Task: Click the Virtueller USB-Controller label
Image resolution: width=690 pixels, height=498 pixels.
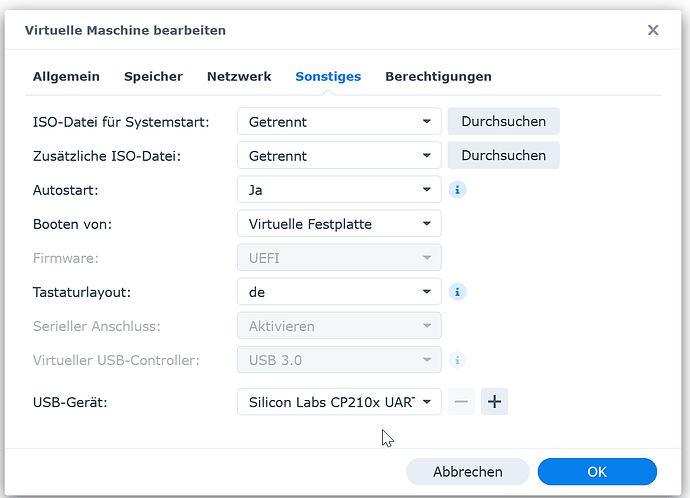Action: click(x=116, y=361)
